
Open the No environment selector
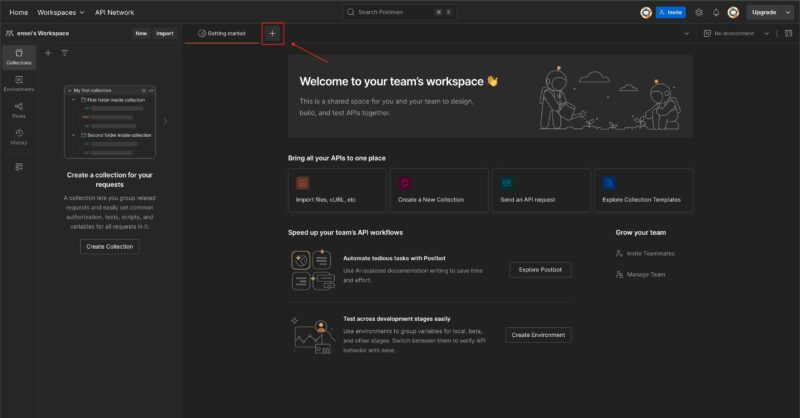coord(736,33)
